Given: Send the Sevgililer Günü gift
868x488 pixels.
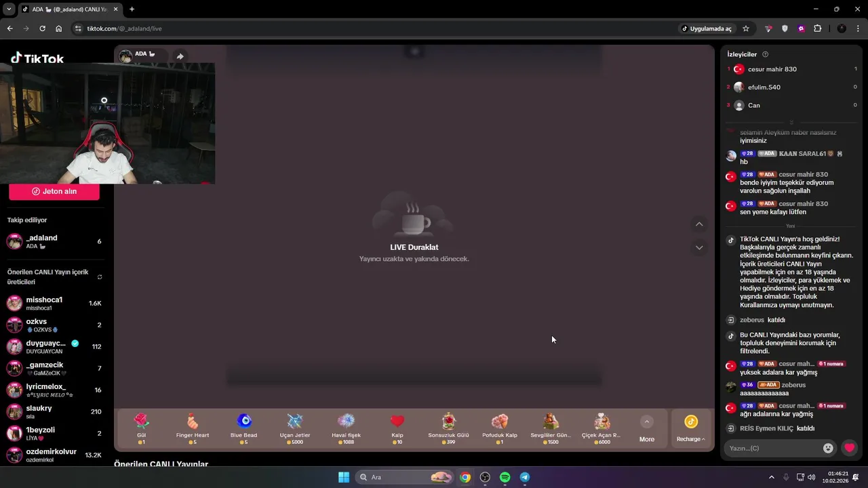Looking at the screenshot, I should (551, 428).
